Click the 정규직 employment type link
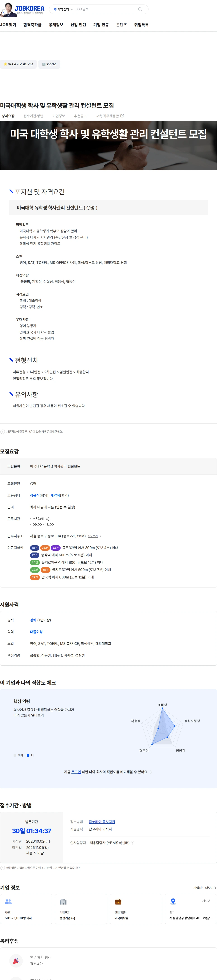The image size is (217, 980). 35,495
